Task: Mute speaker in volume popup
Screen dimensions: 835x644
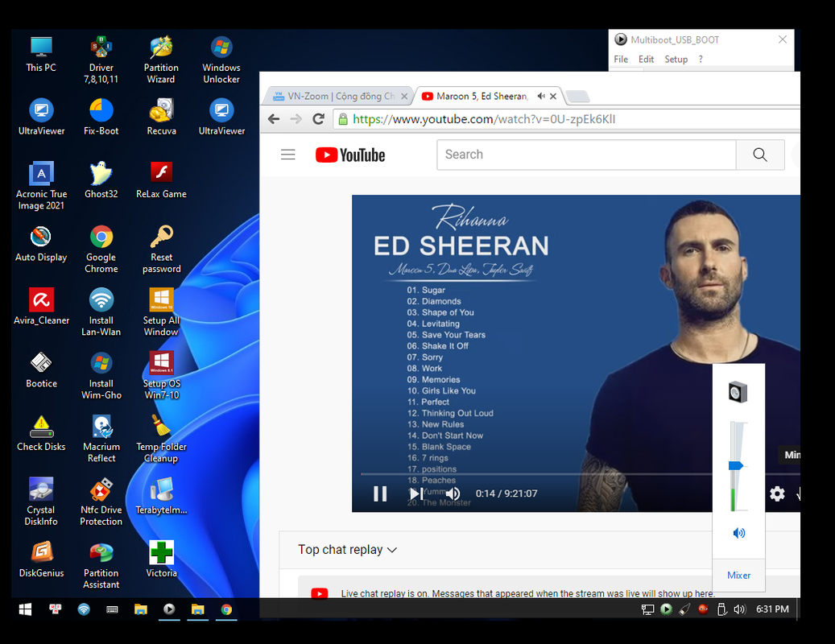Action: 739,533
